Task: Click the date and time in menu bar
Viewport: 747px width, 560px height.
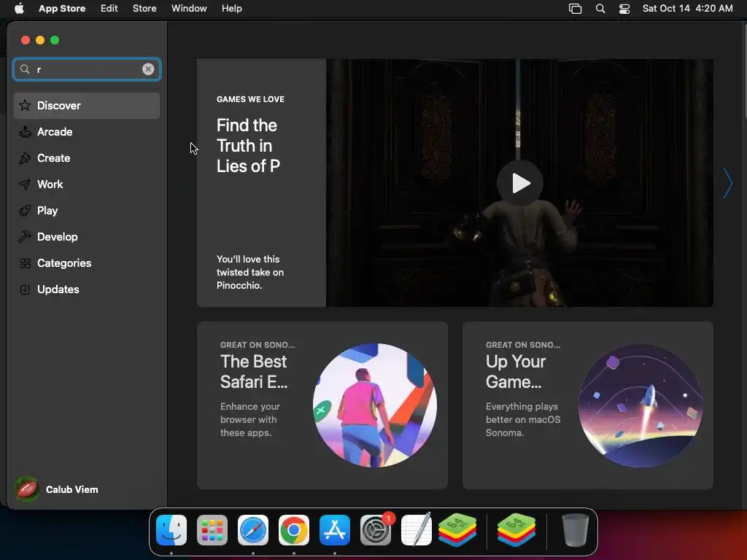Action: tap(687, 8)
